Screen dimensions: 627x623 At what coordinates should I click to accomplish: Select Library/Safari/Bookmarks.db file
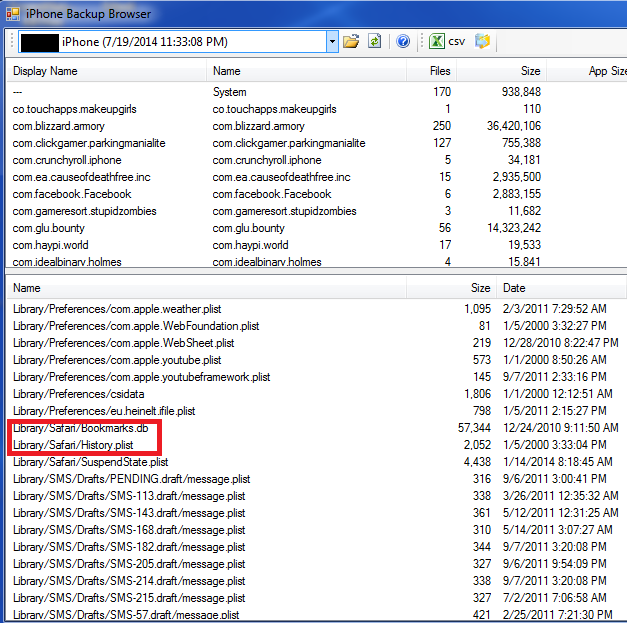[x=317, y=428]
